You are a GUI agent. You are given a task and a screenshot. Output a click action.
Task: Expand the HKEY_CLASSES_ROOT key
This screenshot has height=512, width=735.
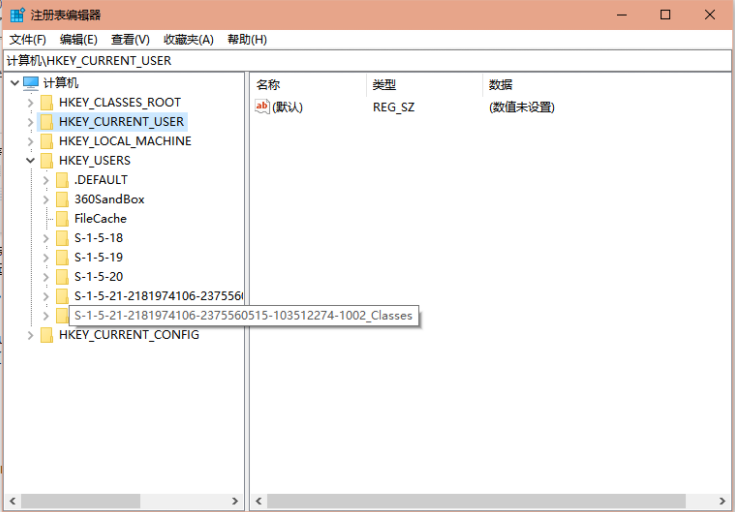(30, 103)
